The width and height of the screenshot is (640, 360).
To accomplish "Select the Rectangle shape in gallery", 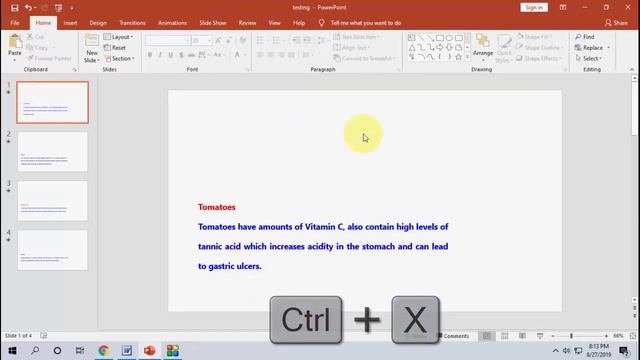I will pyautogui.click(x=440, y=38).
